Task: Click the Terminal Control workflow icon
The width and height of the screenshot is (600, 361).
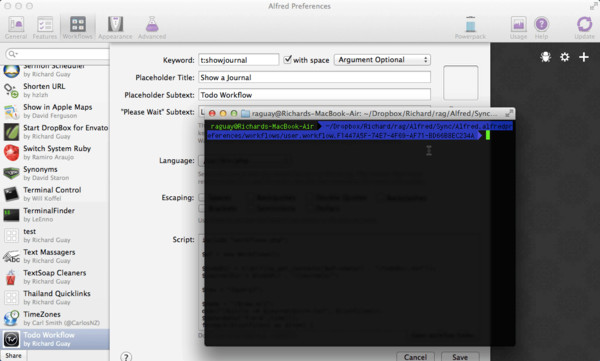Action: (x=11, y=194)
